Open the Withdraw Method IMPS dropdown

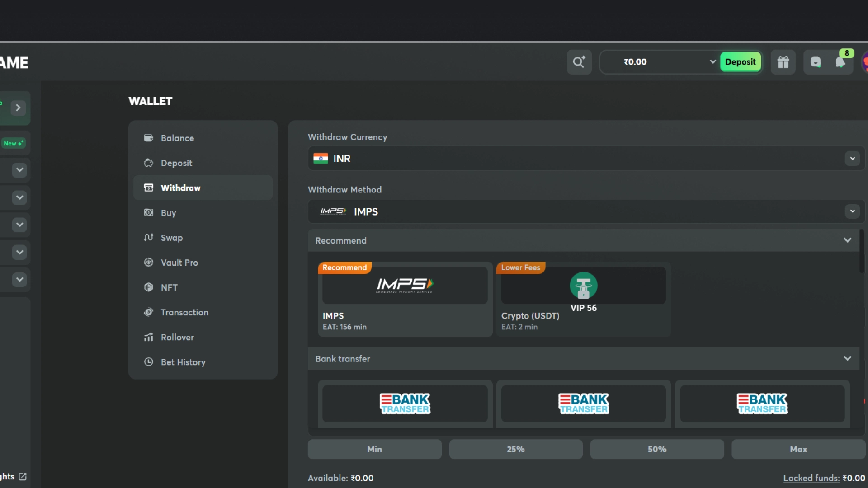(852, 211)
